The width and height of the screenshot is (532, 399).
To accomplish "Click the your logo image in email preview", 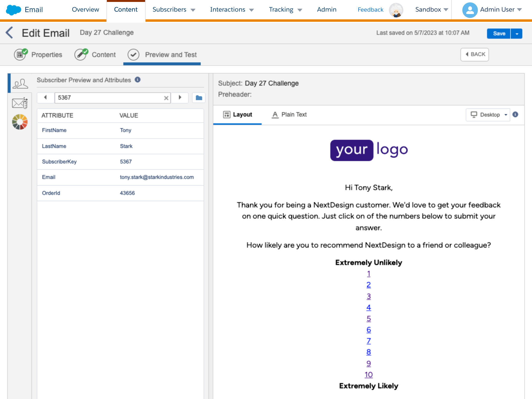I will [x=369, y=150].
